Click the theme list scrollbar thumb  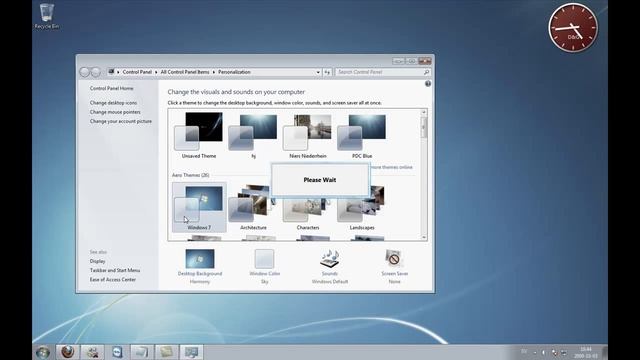click(424, 127)
